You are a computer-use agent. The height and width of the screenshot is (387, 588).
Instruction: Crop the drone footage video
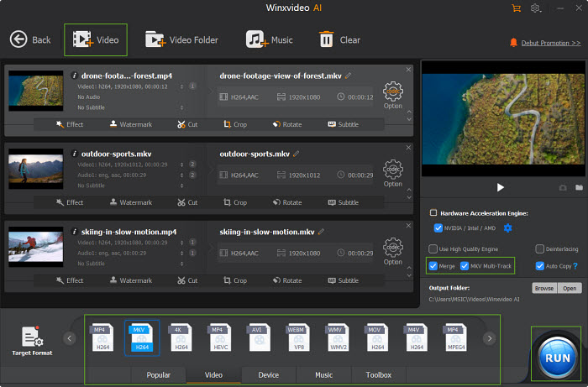pyautogui.click(x=235, y=124)
